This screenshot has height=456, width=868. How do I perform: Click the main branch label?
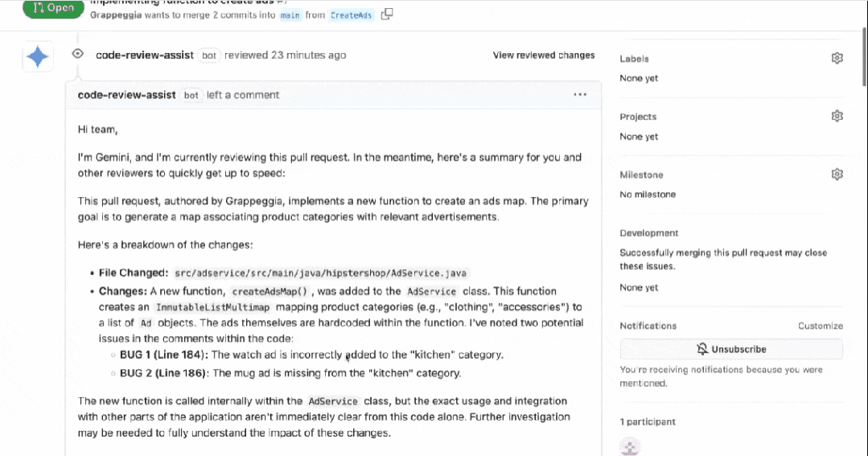290,15
